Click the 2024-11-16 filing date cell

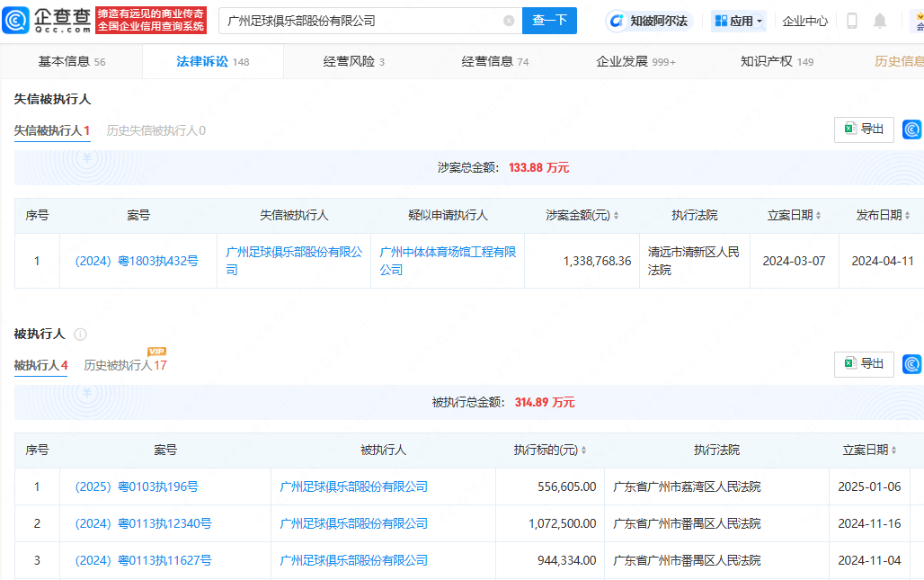pyautogui.click(x=869, y=524)
